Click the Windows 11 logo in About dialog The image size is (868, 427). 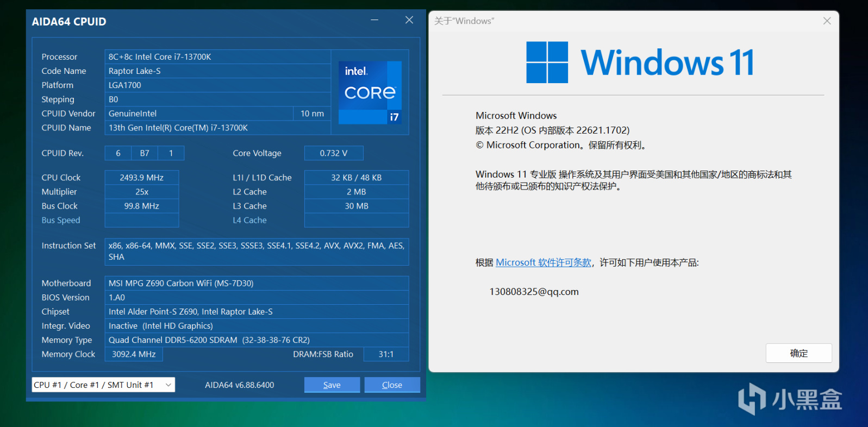tap(640, 62)
